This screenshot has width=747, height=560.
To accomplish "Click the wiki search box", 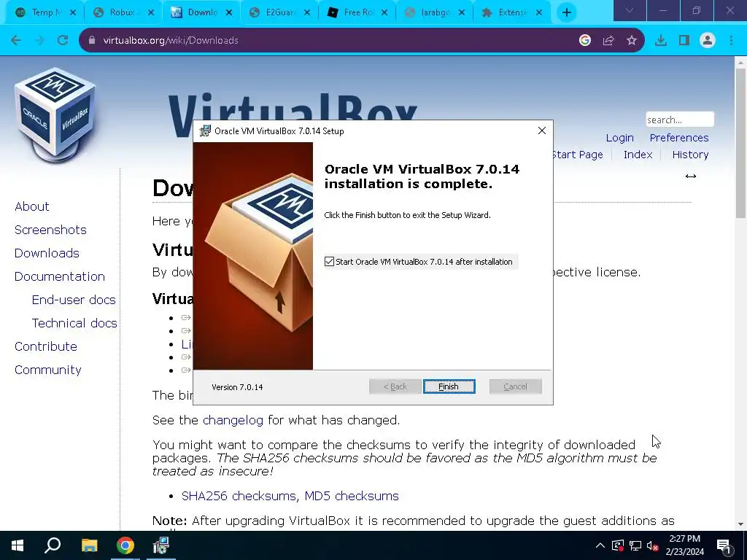I will click(x=679, y=120).
